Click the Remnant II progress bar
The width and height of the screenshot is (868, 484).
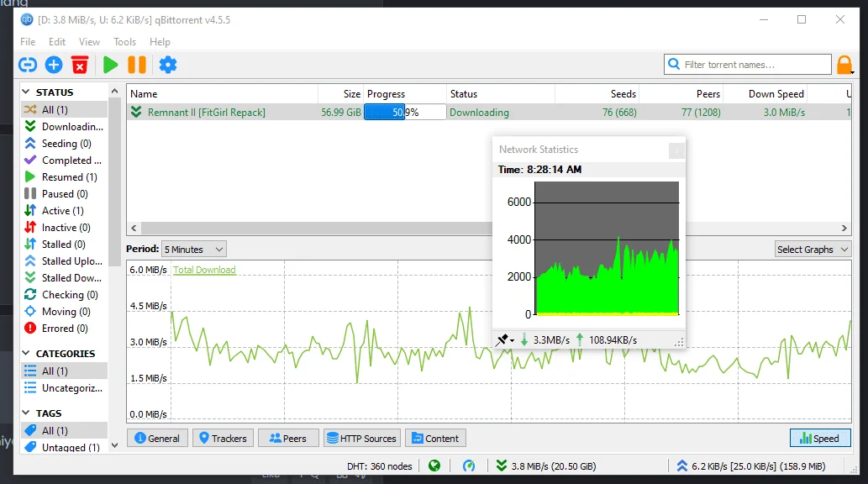point(405,113)
